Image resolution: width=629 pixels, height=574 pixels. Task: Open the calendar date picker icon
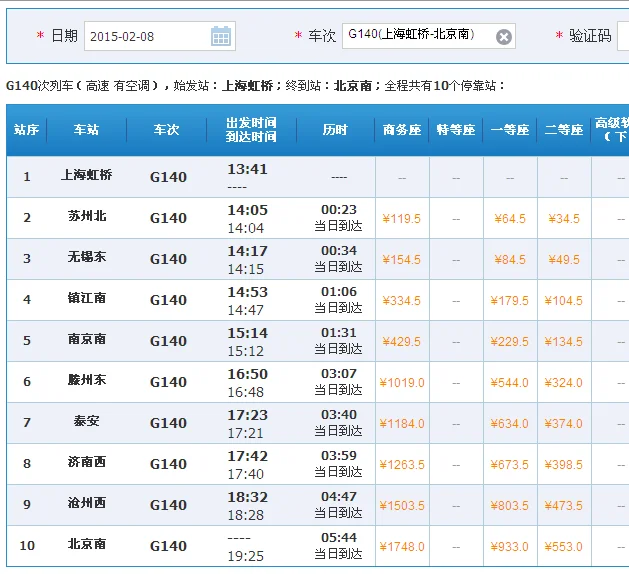[221, 36]
